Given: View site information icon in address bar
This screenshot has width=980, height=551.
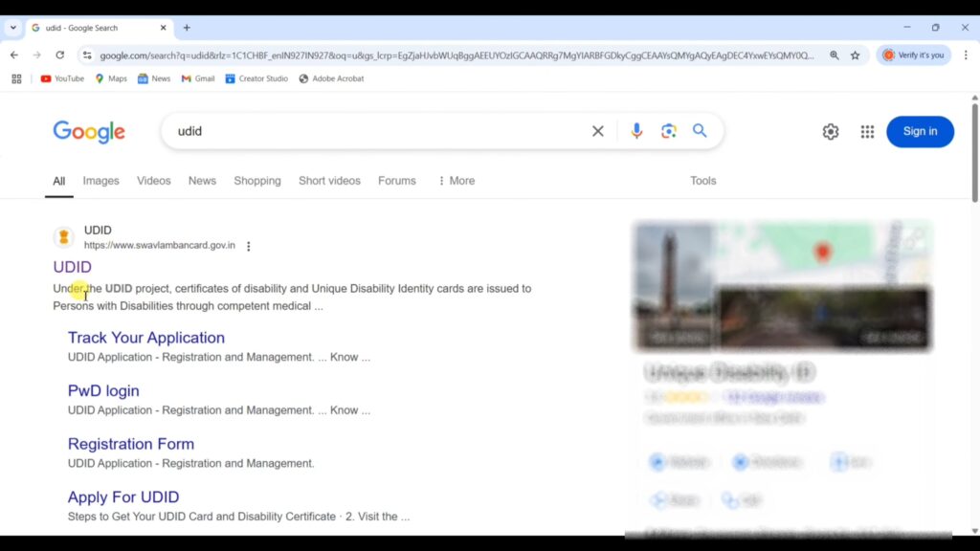Looking at the screenshot, I should pos(87,55).
